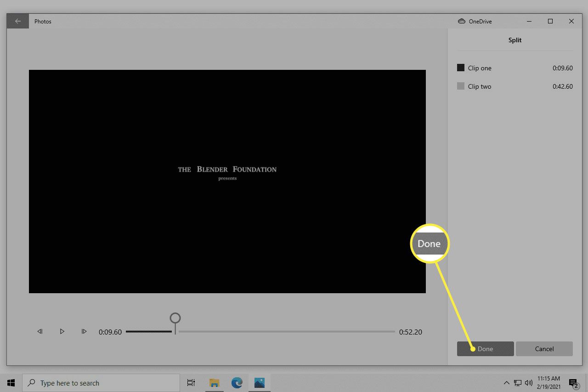Click the Done button

coord(485,349)
